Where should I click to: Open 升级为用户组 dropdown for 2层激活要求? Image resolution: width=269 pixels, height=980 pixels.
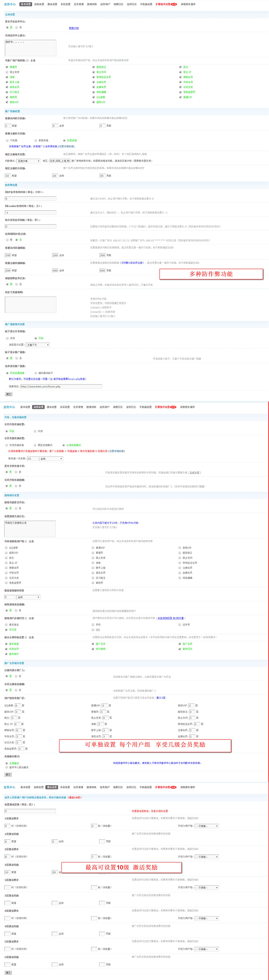(207, 857)
